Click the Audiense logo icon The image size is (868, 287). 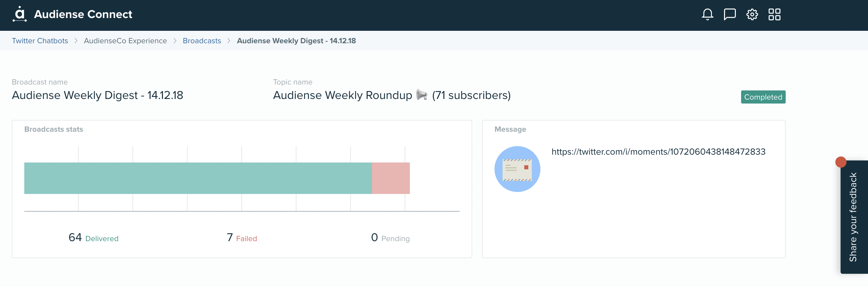(20, 14)
